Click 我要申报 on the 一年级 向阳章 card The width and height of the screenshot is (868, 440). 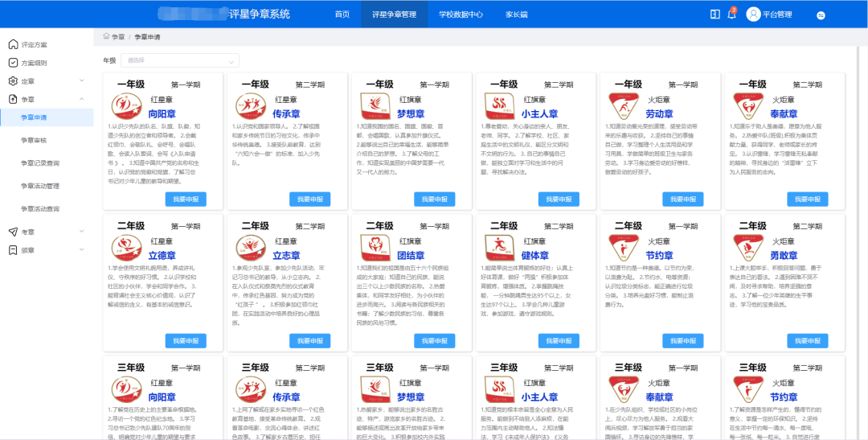click(x=186, y=199)
